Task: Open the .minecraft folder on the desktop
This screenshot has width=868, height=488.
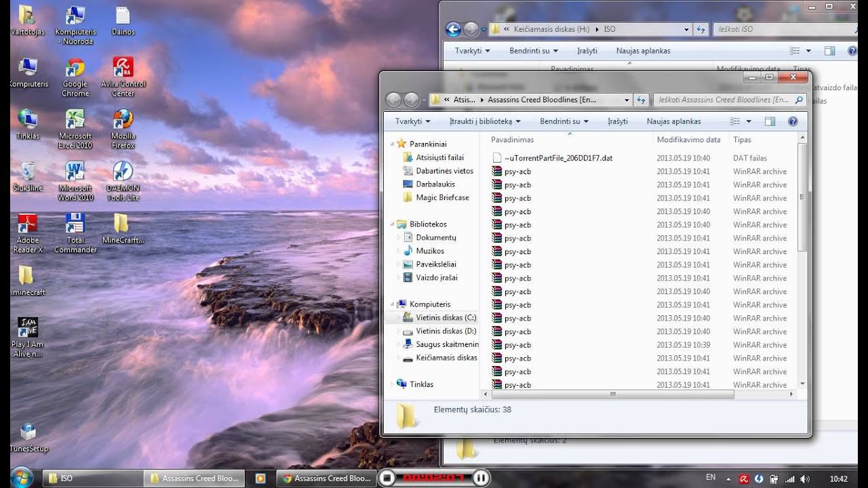Action: point(27,281)
